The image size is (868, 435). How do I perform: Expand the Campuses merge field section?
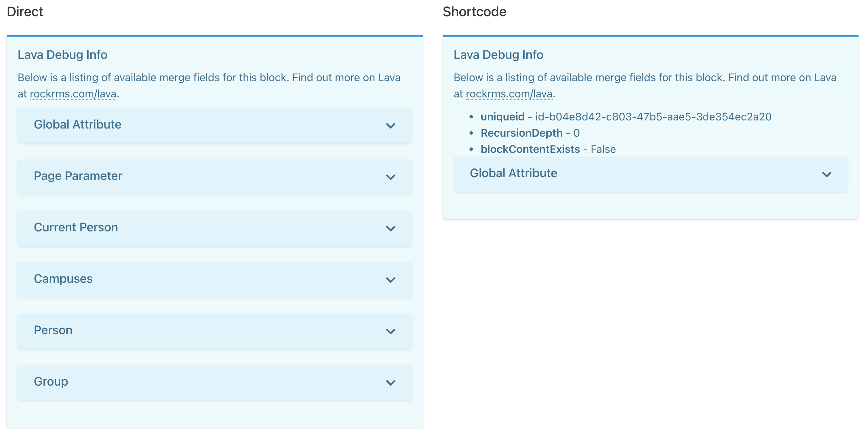[214, 280]
